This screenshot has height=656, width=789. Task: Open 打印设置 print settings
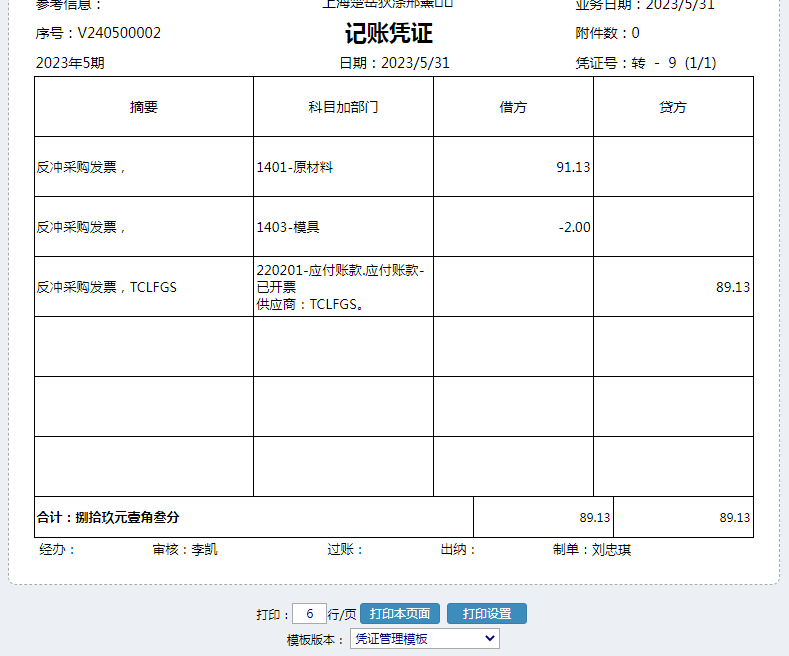tap(486, 613)
